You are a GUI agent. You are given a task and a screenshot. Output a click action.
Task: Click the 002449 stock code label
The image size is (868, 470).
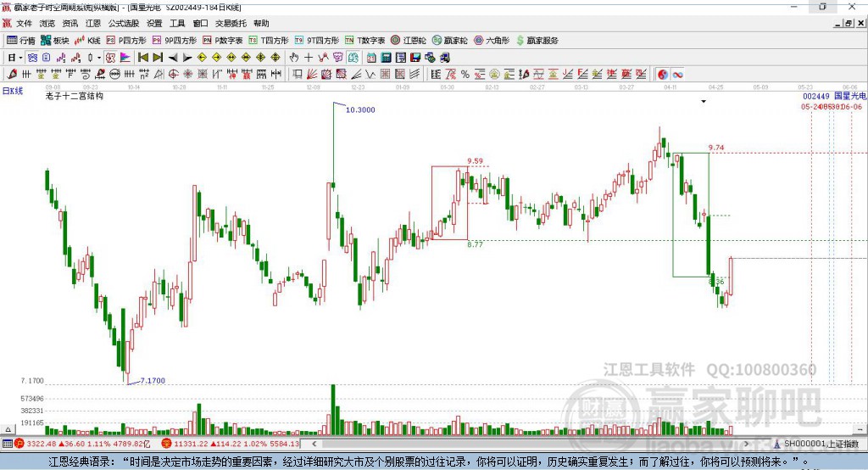[816, 97]
